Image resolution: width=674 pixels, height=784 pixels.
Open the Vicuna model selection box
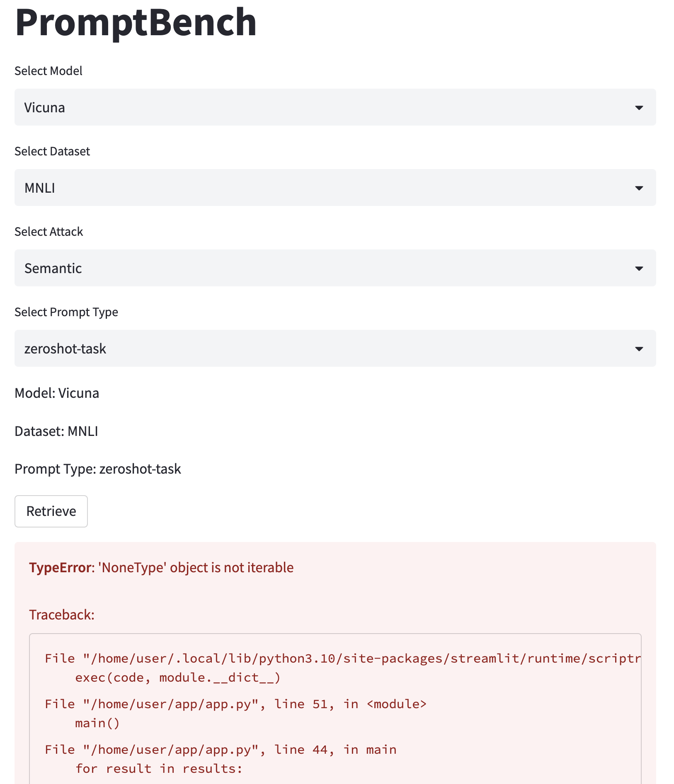290,107
